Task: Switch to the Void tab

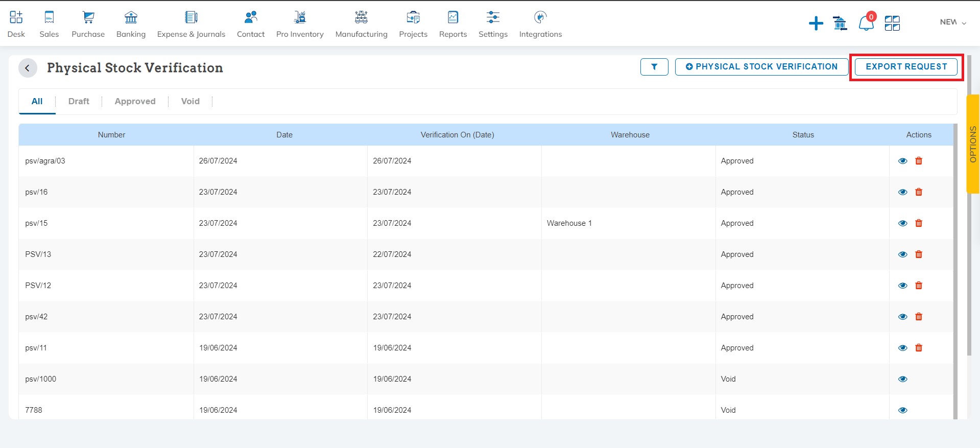Action: pos(190,101)
